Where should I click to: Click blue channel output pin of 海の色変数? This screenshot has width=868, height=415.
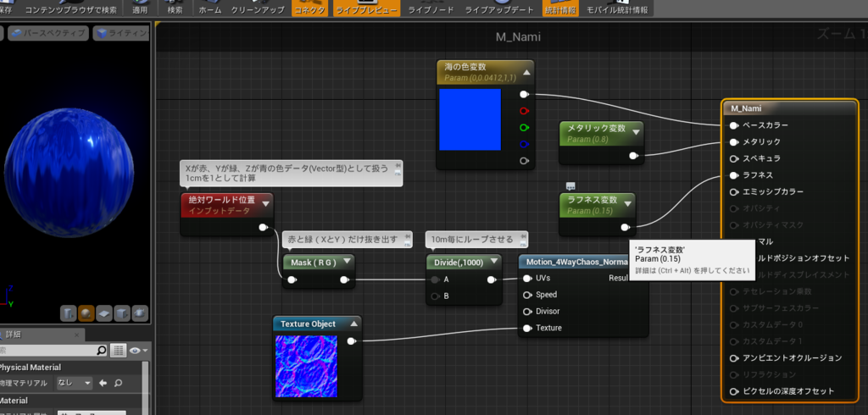tap(524, 145)
